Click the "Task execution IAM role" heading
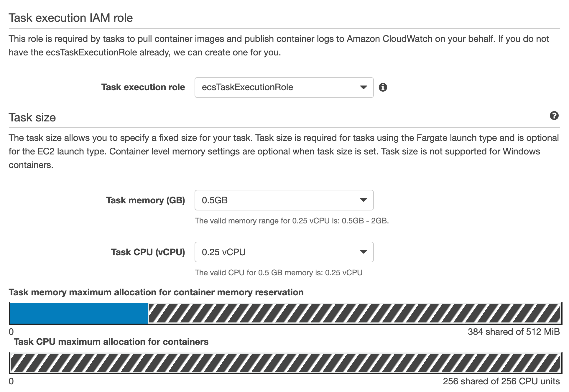 (x=71, y=18)
